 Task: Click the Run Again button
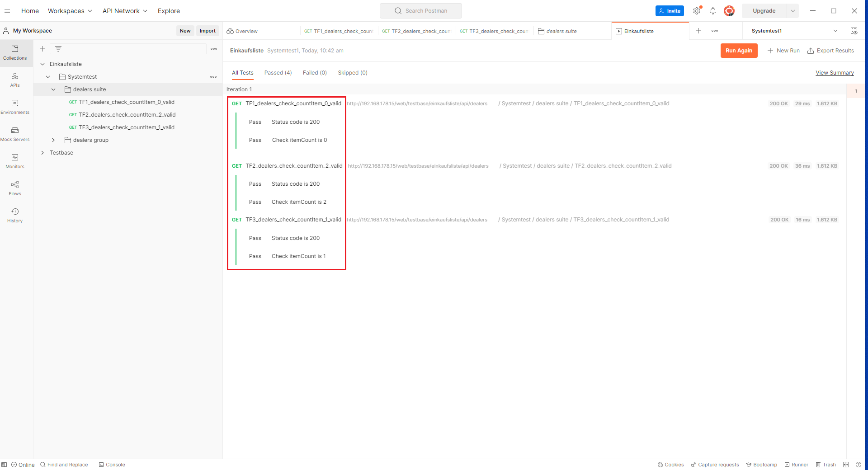(739, 51)
